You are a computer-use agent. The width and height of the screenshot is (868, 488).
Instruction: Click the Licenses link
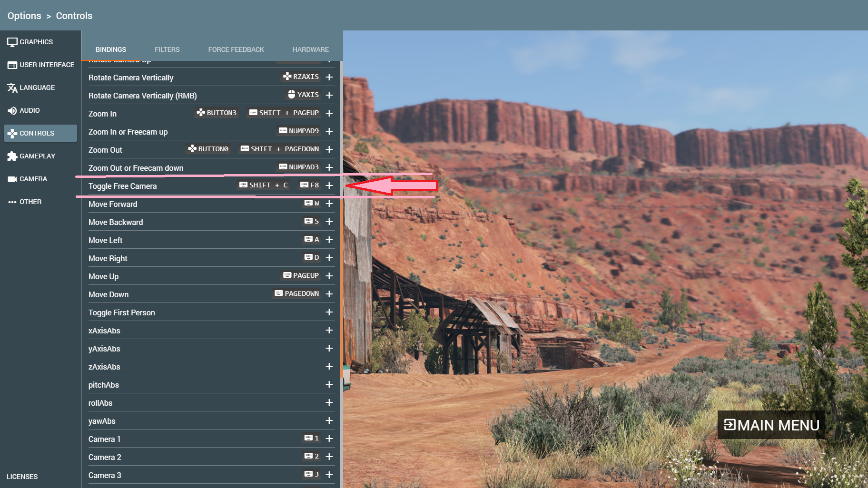tap(22, 477)
